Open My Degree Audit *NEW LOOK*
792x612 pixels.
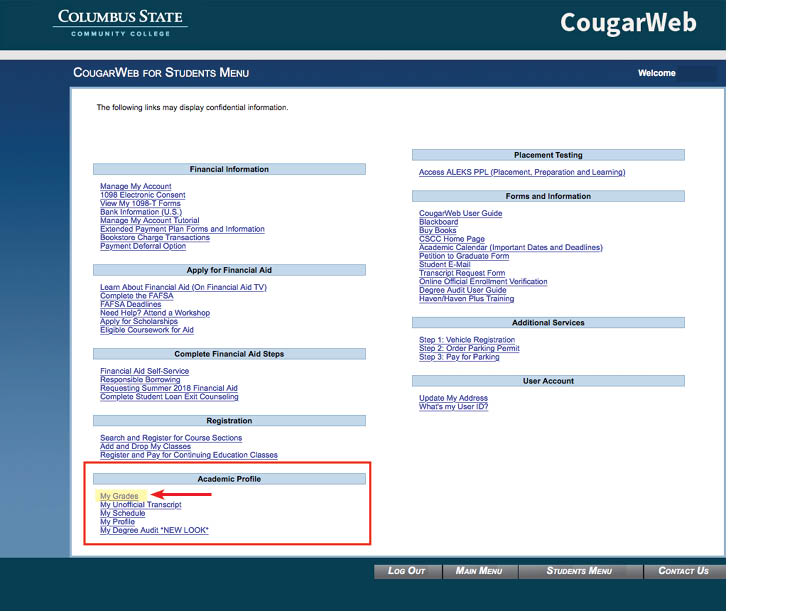[154, 530]
